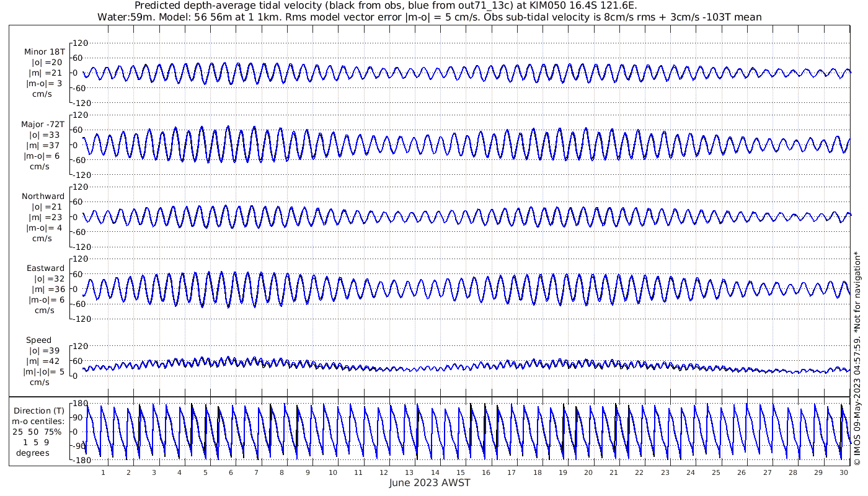Screen dimensions: 868x496
Task: Click the '|m| =21' value in Minor panel
Action: point(45,73)
